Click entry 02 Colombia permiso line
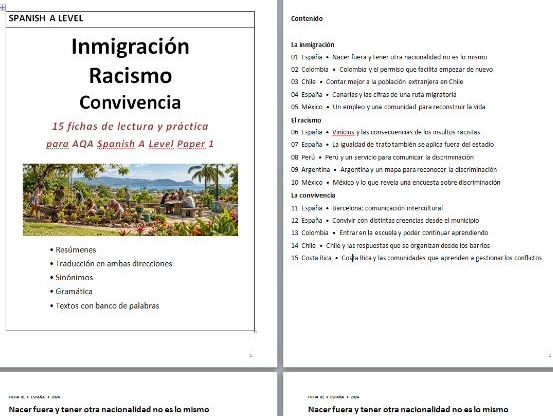The height and width of the screenshot is (416, 553). point(392,70)
